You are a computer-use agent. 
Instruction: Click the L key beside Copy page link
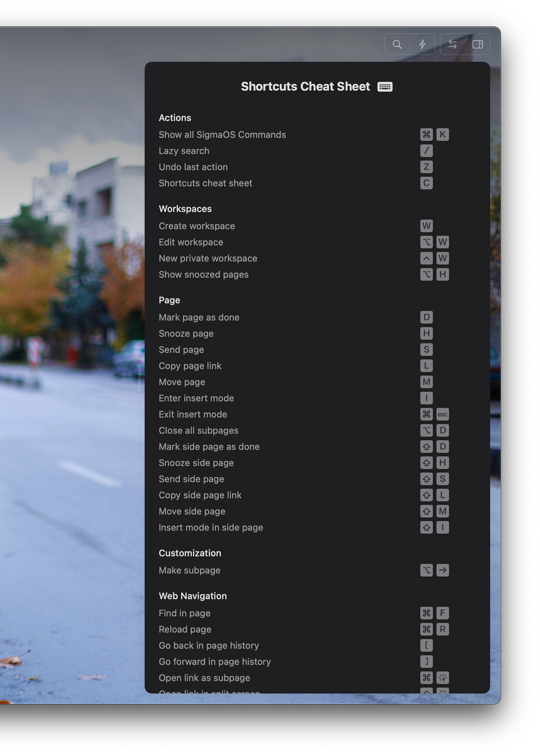click(427, 366)
